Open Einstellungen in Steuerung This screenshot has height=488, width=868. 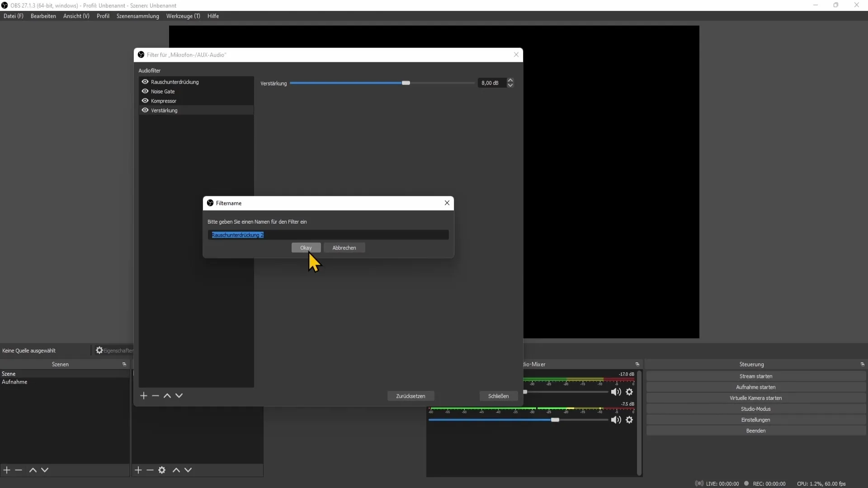[756, 420]
